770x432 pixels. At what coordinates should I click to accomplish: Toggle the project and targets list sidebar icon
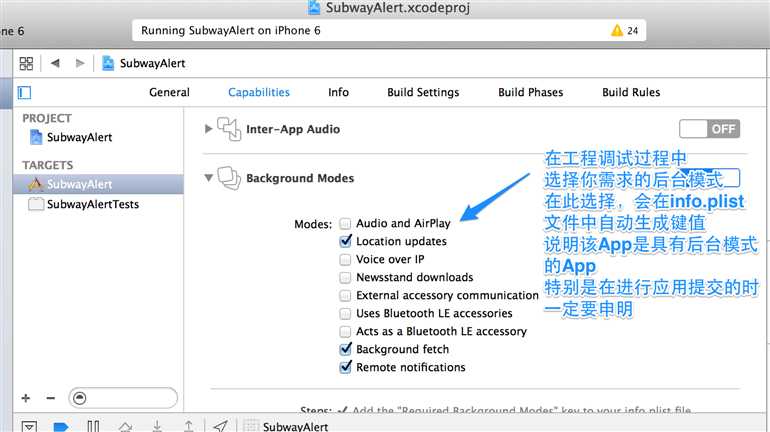[x=24, y=92]
